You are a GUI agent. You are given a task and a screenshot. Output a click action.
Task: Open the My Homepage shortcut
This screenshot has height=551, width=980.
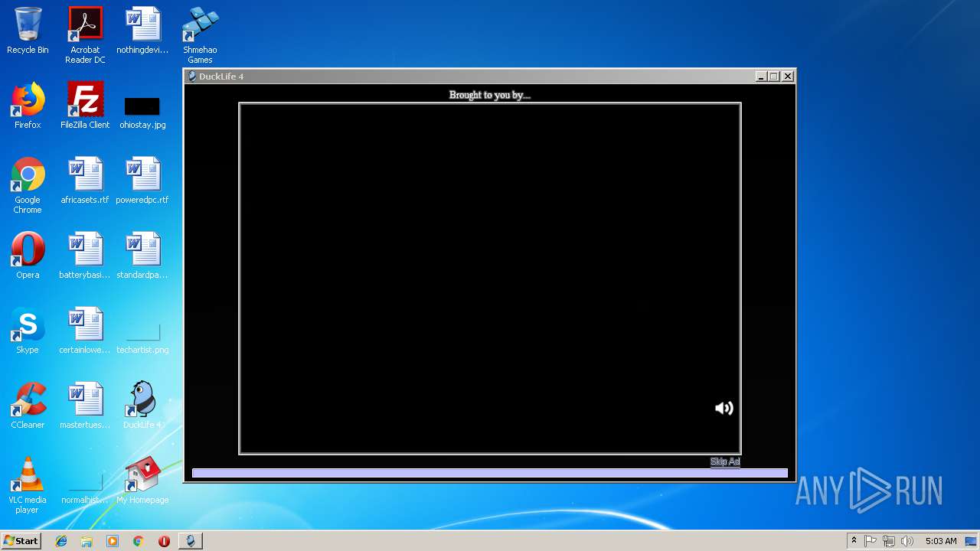pos(142,481)
